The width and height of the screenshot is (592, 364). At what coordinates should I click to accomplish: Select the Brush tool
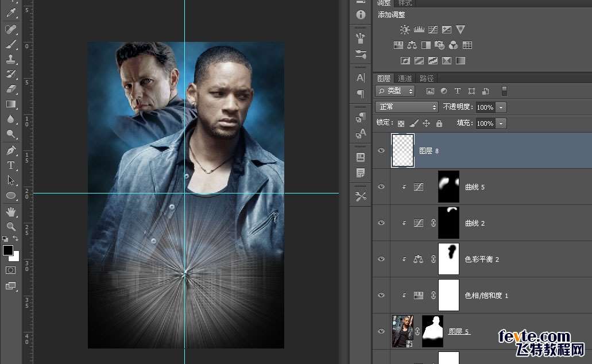pyautogui.click(x=11, y=44)
